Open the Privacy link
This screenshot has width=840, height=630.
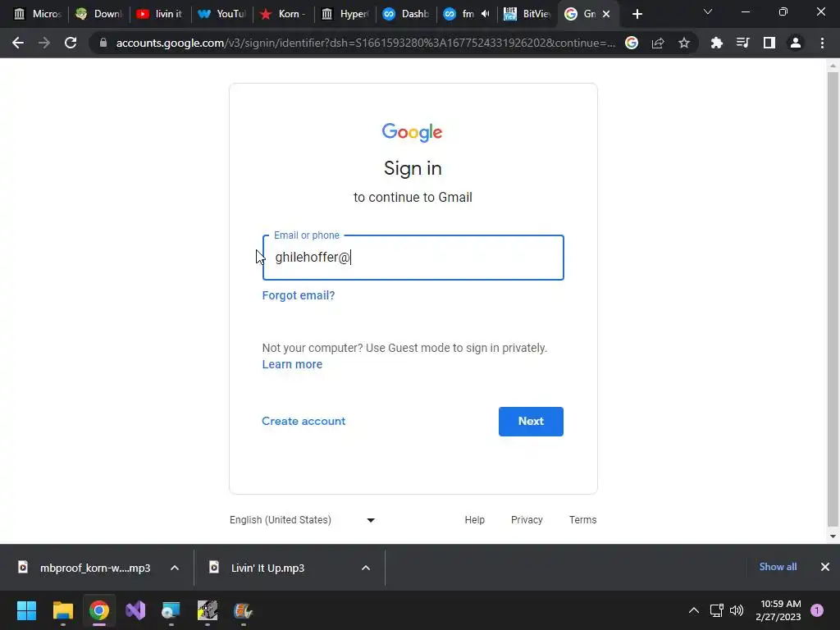click(x=527, y=519)
